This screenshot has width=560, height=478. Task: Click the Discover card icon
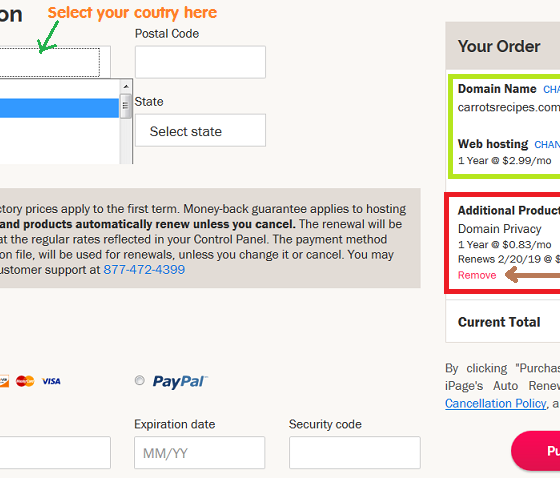(4, 381)
